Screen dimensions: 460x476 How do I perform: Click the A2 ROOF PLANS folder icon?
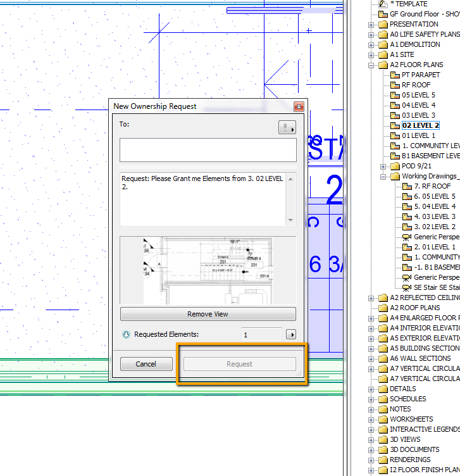tap(383, 308)
